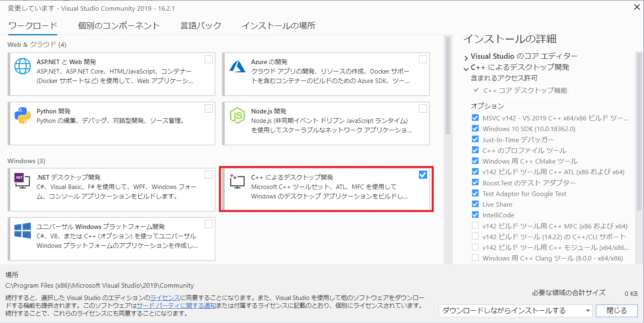The width and height of the screenshot is (644, 323).
Task: Open the ダウンロードしながらインストールする dropdown
Action: (x=515, y=311)
